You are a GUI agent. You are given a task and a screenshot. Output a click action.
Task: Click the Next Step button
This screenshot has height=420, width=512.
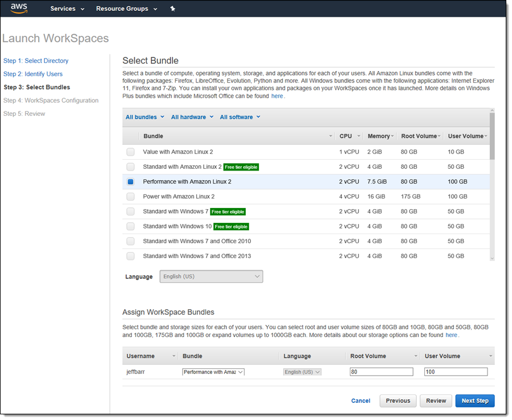point(474,401)
